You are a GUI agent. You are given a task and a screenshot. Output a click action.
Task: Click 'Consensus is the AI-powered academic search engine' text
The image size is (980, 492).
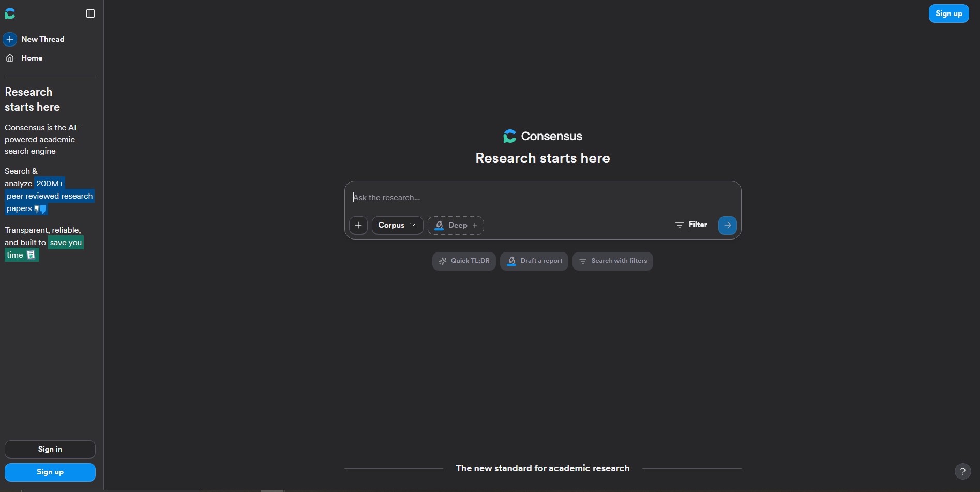pyautogui.click(x=42, y=139)
